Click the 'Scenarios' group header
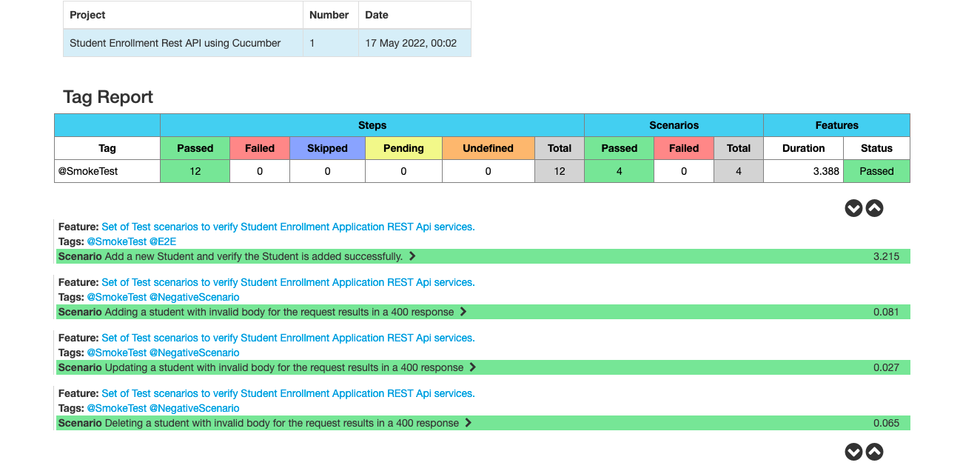The image size is (980, 474). (x=674, y=125)
